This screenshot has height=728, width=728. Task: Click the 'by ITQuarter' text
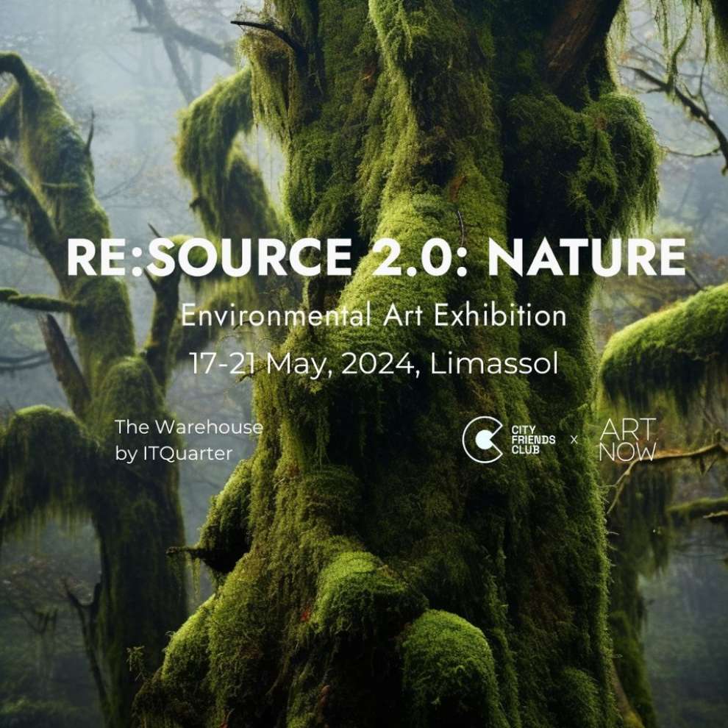point(174,454)
